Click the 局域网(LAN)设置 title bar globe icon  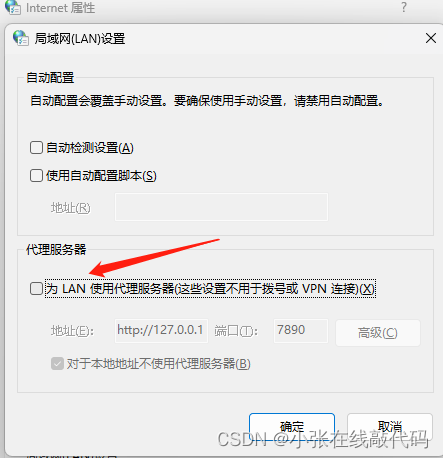coord(21,38)
